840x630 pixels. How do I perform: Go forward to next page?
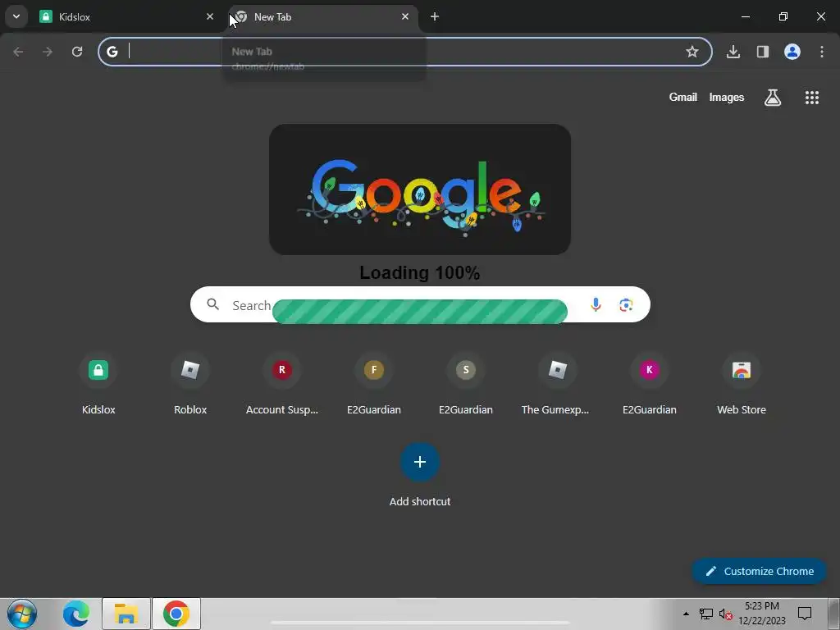coord(48,52)
